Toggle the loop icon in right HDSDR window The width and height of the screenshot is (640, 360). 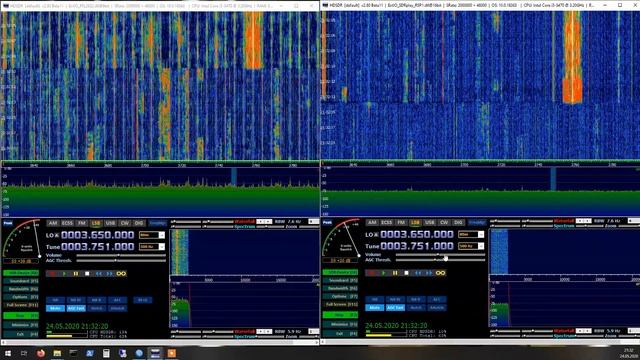(440, 273)
